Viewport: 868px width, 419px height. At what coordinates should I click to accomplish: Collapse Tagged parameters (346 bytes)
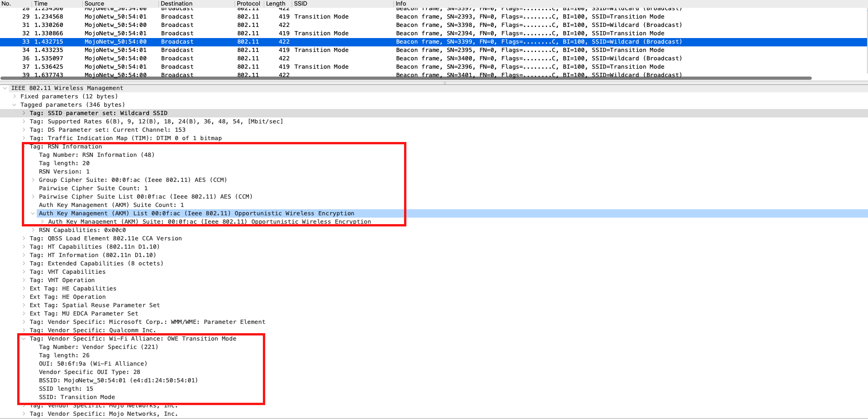click(15, 104)
